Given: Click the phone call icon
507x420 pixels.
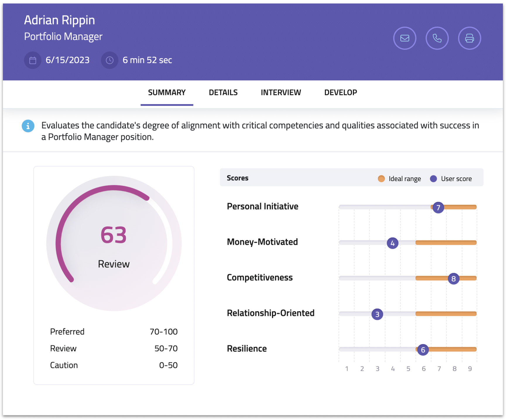Looking at the screenshot, I should (437, 38).
